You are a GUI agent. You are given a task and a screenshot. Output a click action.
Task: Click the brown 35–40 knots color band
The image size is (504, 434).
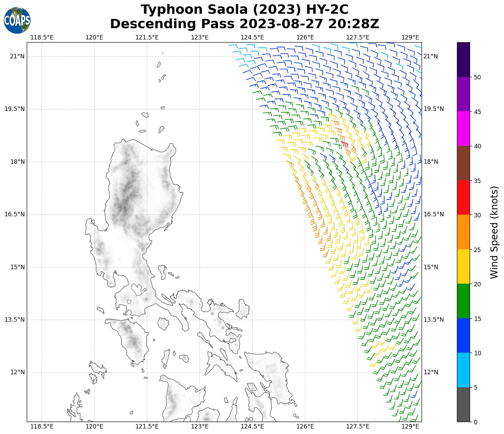[x=463, y=163]
